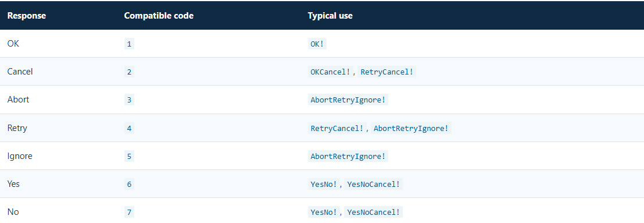Click 'YesNo!' in the Yes row
644x223 pixels.
(x=324, y=185)
